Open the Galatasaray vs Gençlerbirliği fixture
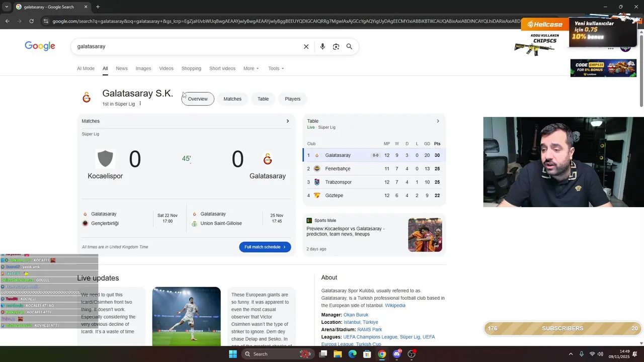Viewport: 644px width, 362px height. click(x=131, y=219)
